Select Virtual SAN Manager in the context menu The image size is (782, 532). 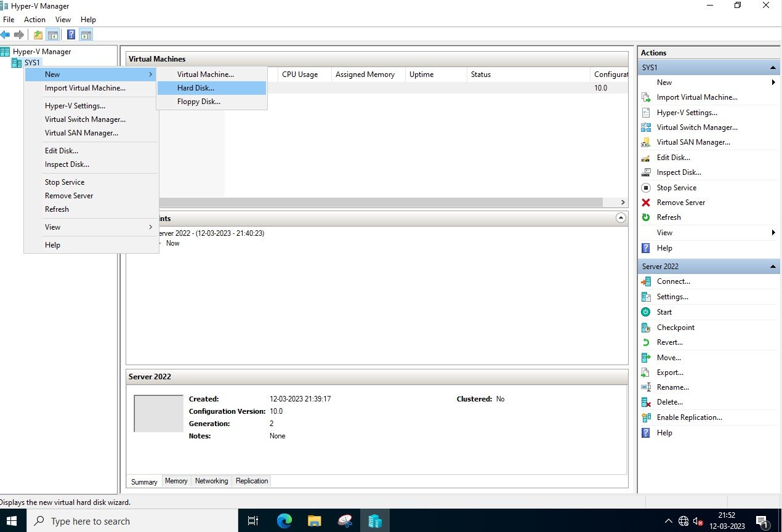coord(91,133)
